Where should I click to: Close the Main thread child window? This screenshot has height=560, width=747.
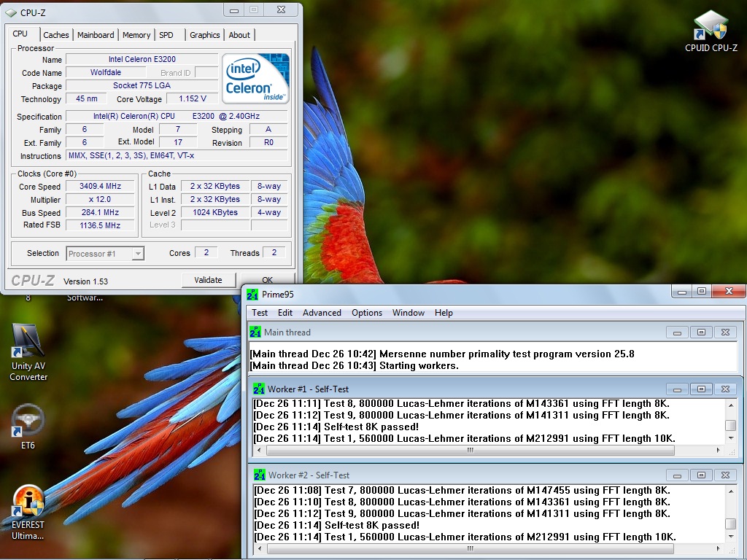click(725, 332)
